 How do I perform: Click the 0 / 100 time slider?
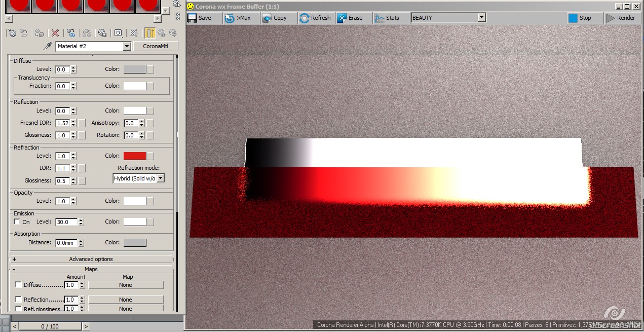point(50,326)
